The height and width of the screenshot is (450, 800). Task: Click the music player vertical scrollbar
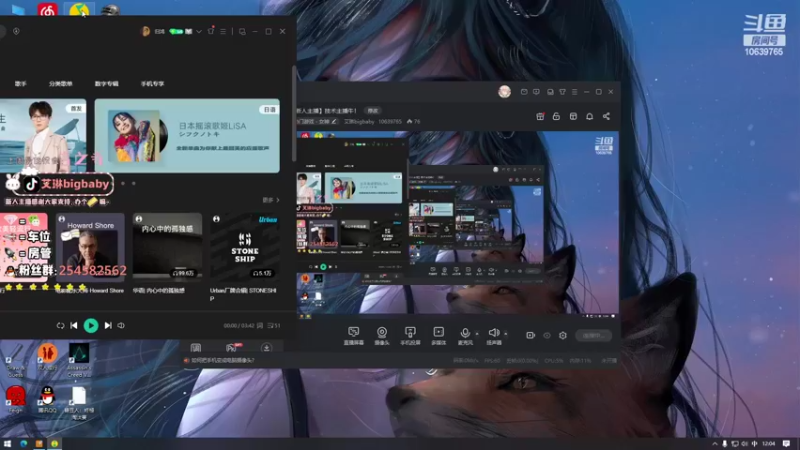(293, 113)
